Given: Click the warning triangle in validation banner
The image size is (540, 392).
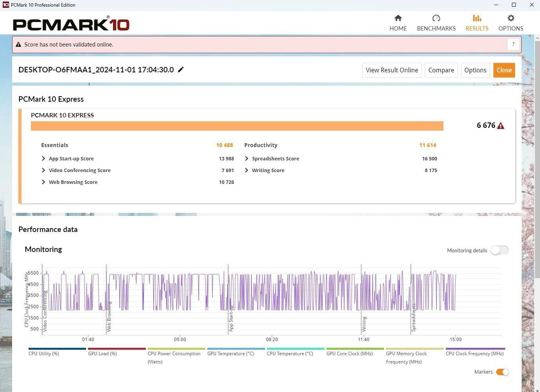Looking at the screenshot, I should [x=18, y=45].
